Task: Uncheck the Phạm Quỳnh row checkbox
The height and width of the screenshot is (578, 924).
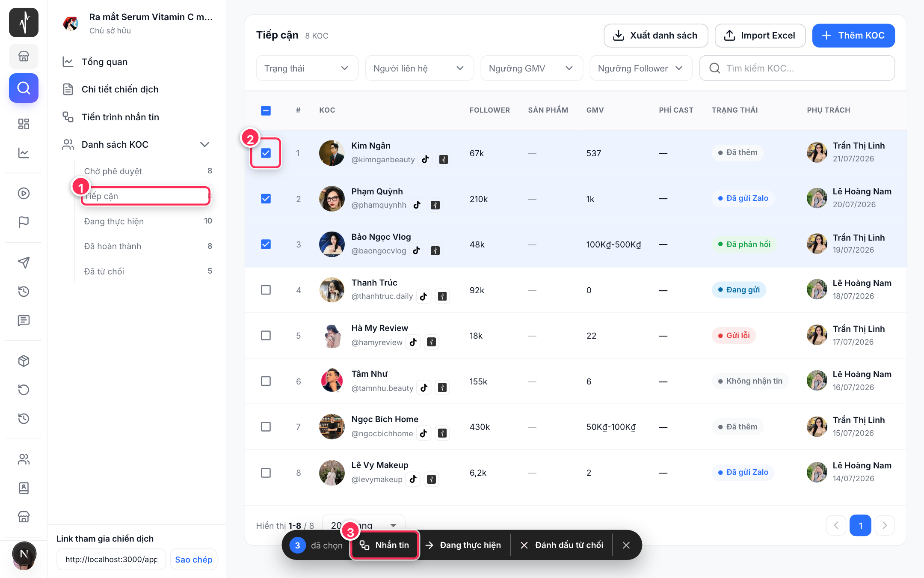Action: point(266,199)
